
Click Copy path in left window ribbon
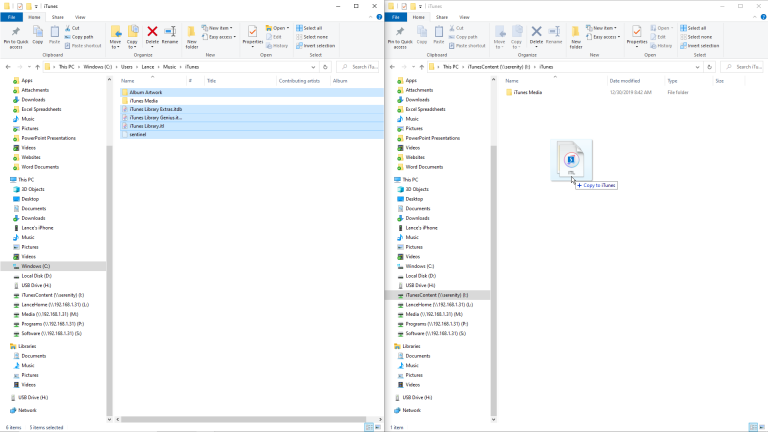tap(79, 37)
